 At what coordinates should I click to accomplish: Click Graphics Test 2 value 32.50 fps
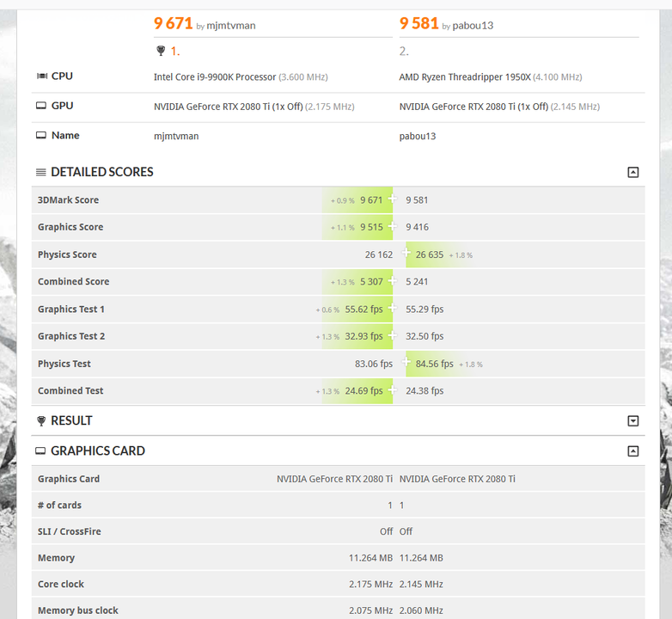coord(425,336)
